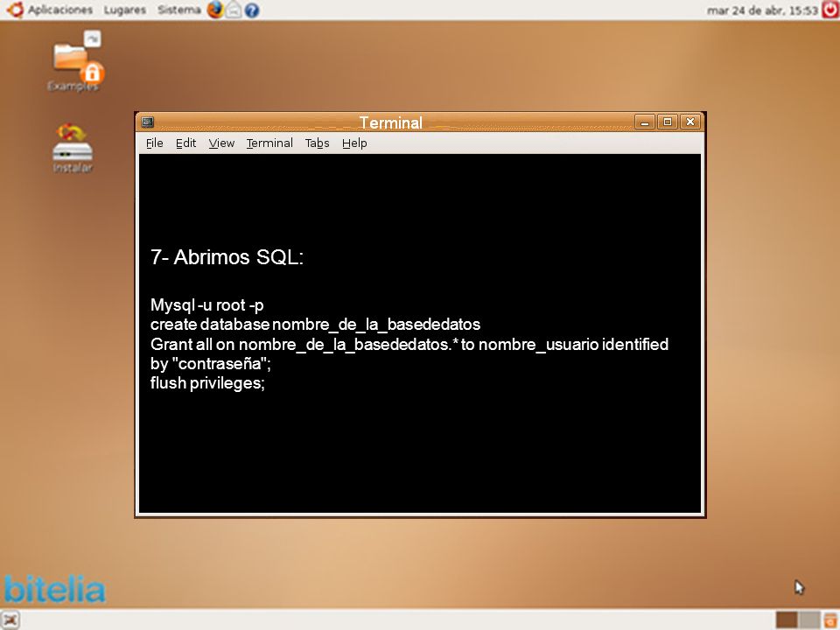The width and height of the screenshot is (840, 630).
Task: Switch to the second workspace in the switcher
Action: click(x=809, y=619)
